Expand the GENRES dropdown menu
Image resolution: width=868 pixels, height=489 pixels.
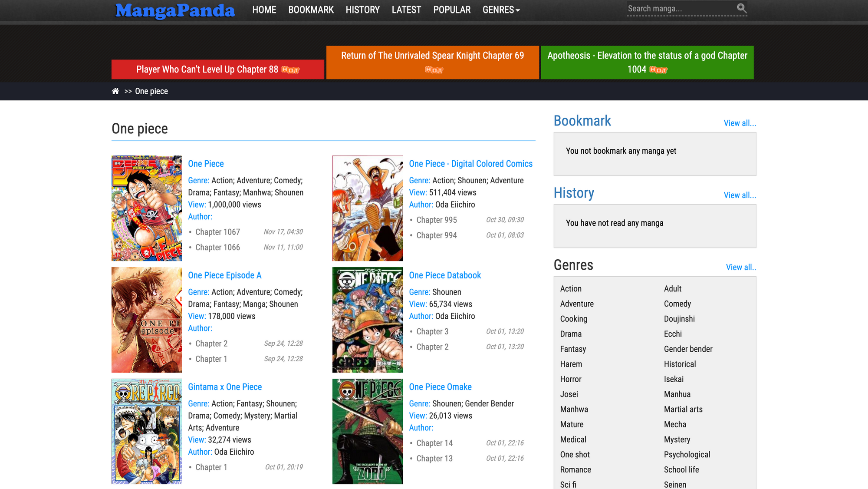click(x=501, y=10)
